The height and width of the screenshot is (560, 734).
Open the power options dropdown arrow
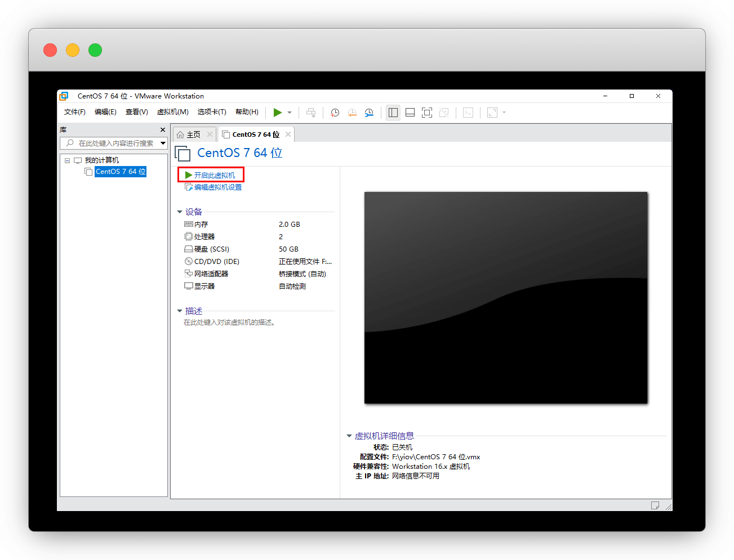290,113
